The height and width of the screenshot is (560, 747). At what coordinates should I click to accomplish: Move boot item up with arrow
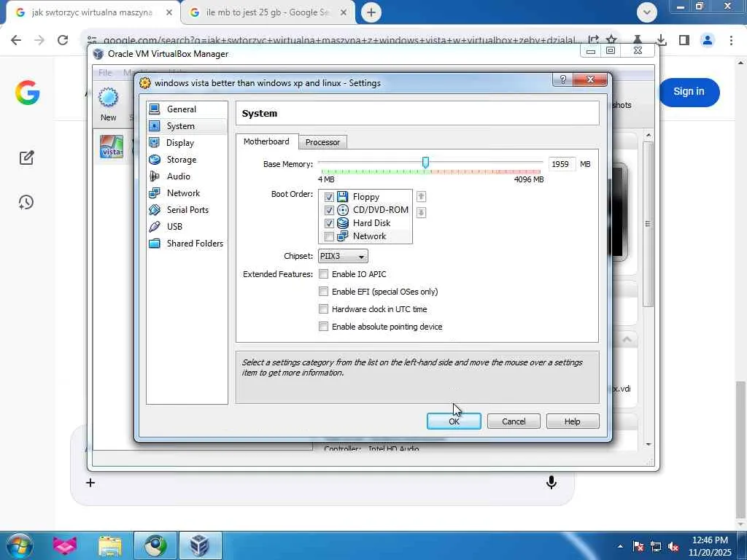click(x=421, y=196)
